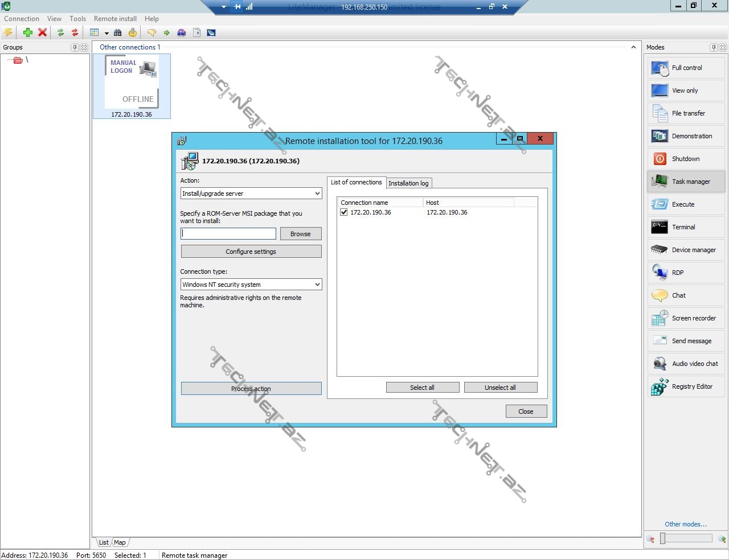The width and height of the screenshot is (729, 560).
Task: Collapse the Other connections group
Action: click(633, 47)
